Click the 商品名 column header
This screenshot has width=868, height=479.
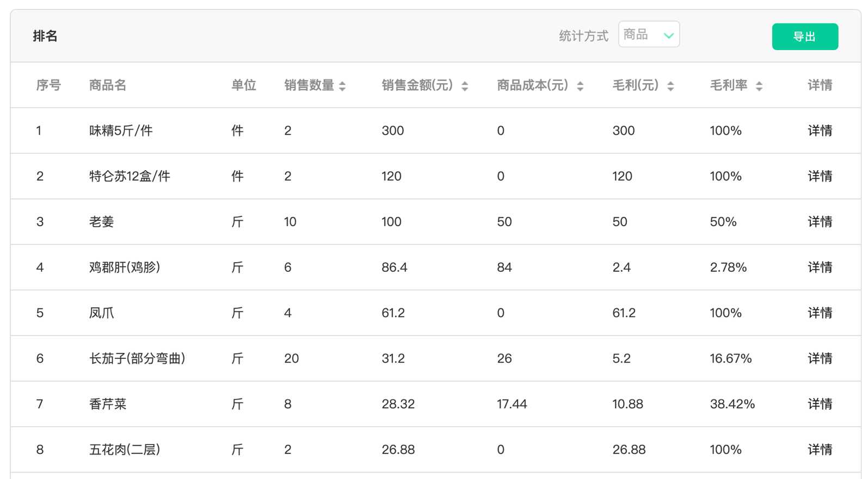tap(107, 85)
